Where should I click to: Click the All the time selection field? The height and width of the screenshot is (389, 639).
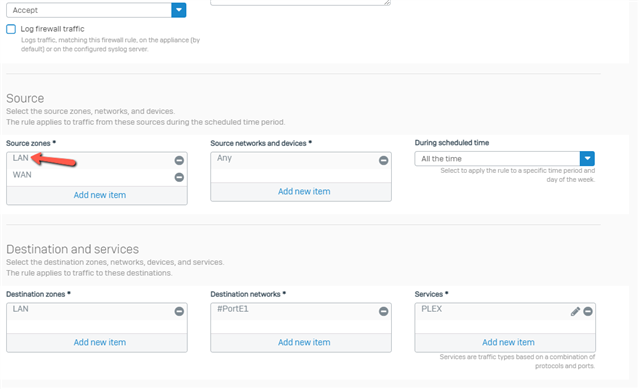pyautogui.click(x=497, y=158)
